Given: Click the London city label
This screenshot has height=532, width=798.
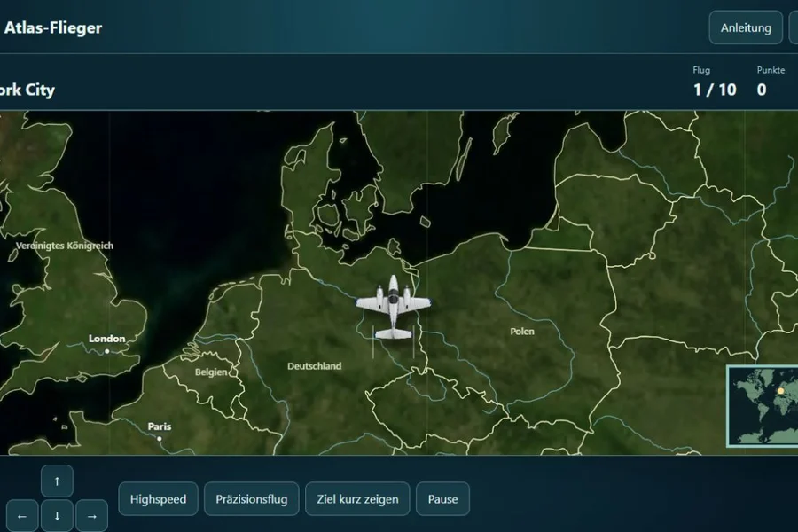Looking at the screenshot, I should click(x=107, y=339).
